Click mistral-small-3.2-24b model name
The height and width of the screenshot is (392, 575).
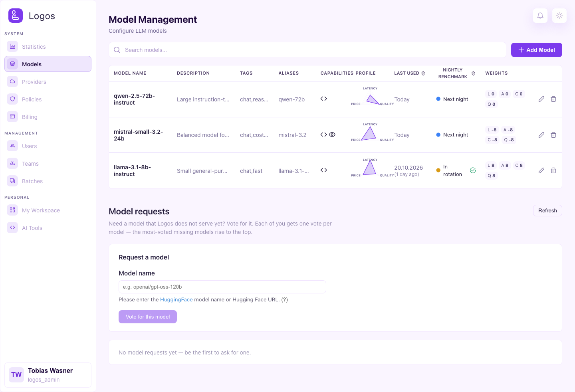(138, 135)
